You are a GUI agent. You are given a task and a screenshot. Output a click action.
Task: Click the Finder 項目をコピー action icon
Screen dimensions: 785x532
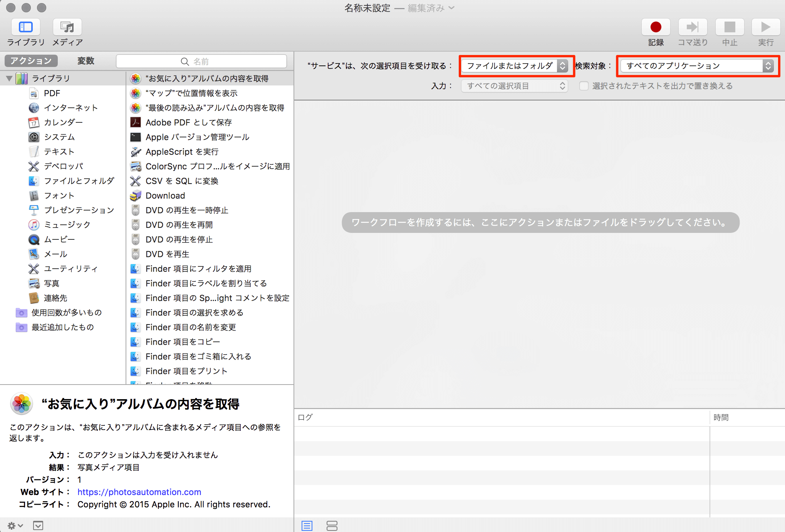(x=134, y=341)
